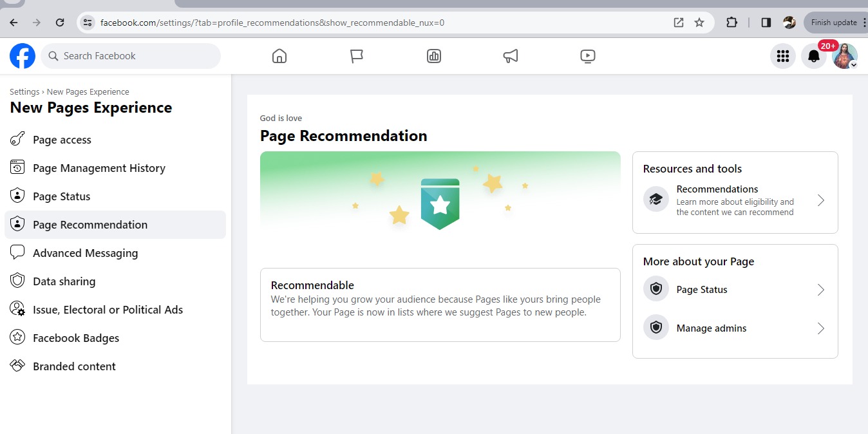Image resolution: width=868 pixels, height=434 pixels.
Task: Click the Finish update button
Action: [834, 23]
